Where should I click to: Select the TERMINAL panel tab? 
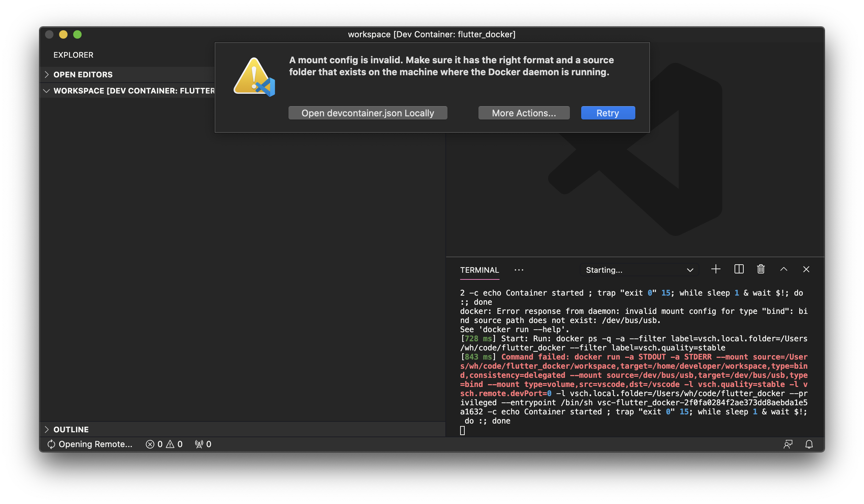[479, 270]
